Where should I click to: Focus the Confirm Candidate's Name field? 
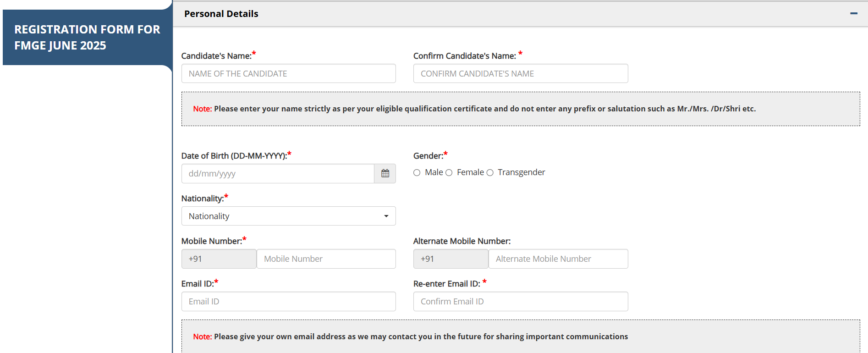pyautogui.click(x=521, y=73)
